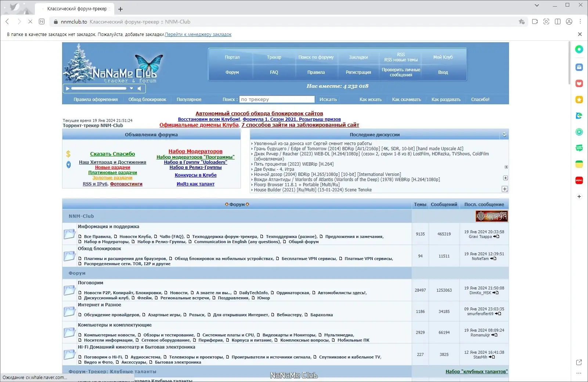The height and width of the screenshot is (382, 588).
Task: Open Обход блокировок nav link
Action: 147,100
